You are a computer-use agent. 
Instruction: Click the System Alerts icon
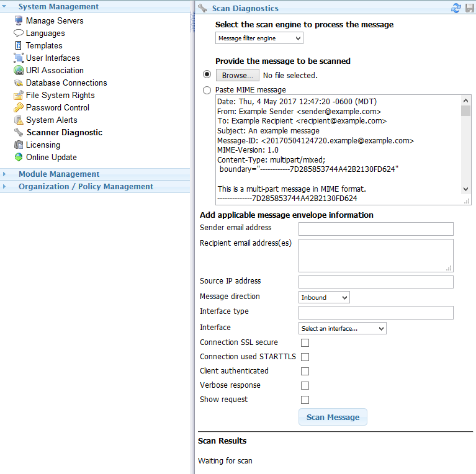(x=19, y=120)
